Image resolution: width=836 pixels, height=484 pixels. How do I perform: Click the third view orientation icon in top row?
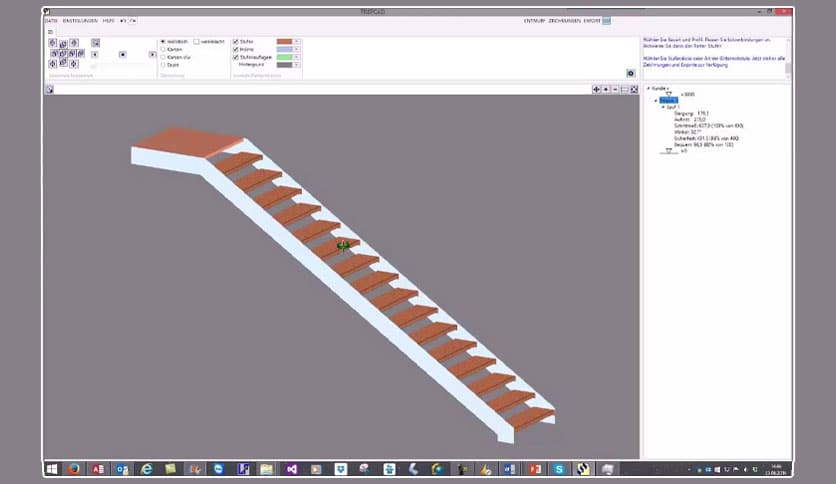tap(74, 43)
